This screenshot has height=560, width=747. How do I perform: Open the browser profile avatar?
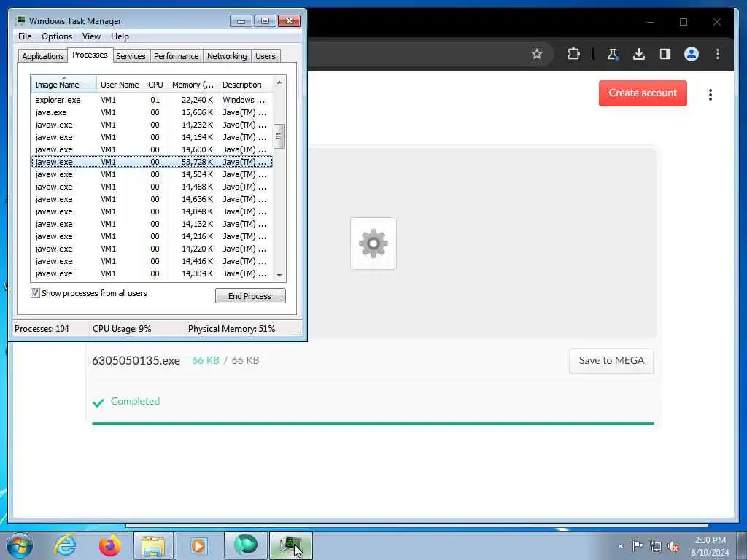tap(692, 54)
